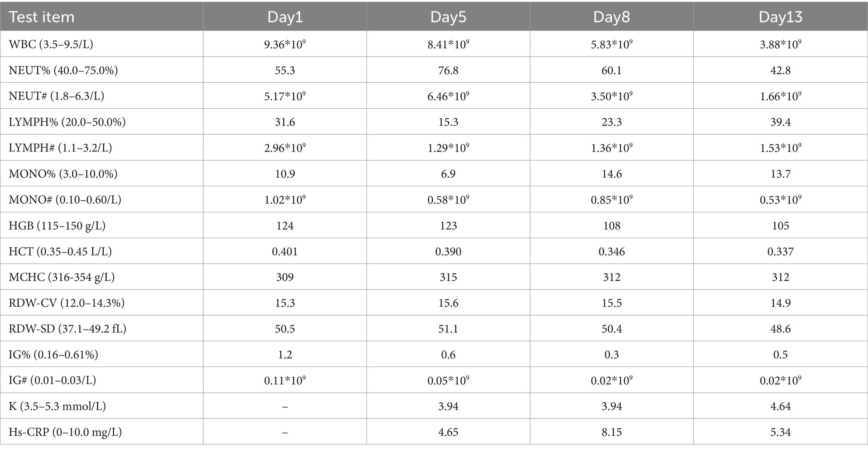
Task: Select the RDW-CV Day8 value 15.5
Action: tap(611, 303)
